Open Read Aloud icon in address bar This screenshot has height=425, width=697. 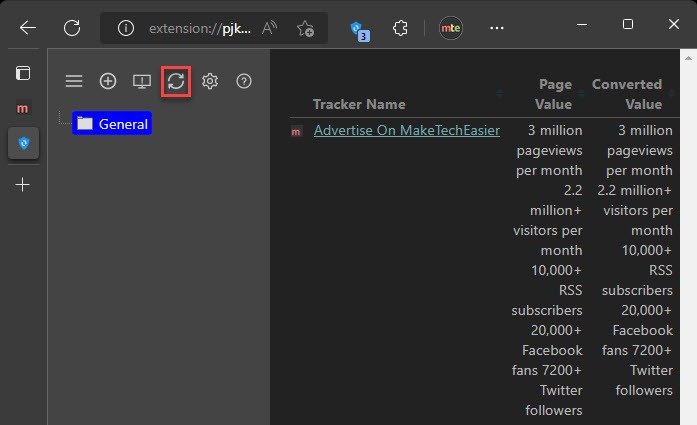point(269,28)
